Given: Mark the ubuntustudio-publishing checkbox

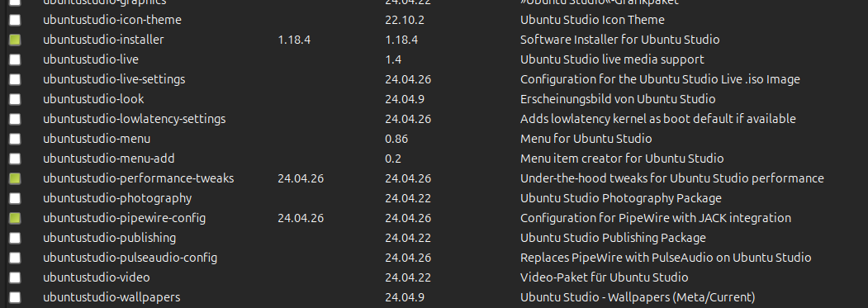Looking at the screenshot, I should tap(15, 238).
